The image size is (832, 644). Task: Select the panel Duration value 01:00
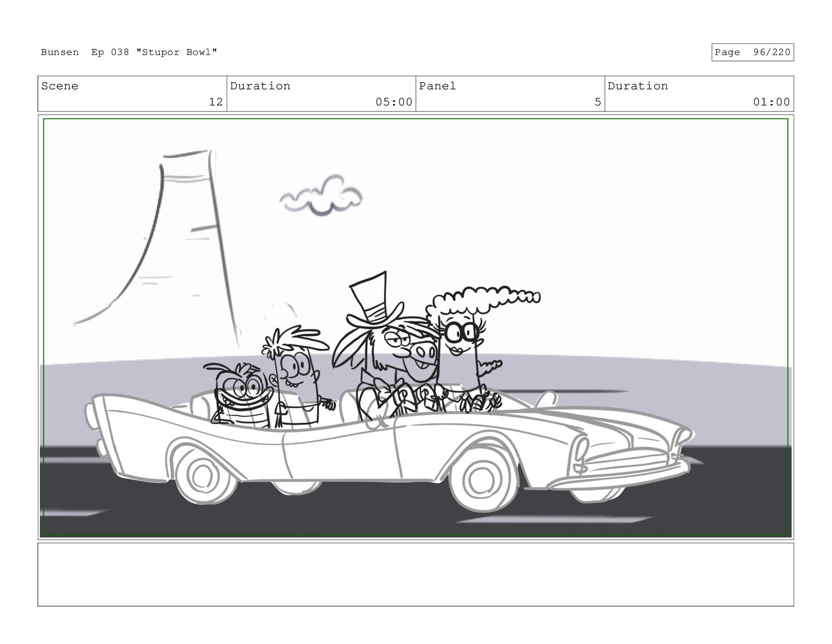[771, 102]
